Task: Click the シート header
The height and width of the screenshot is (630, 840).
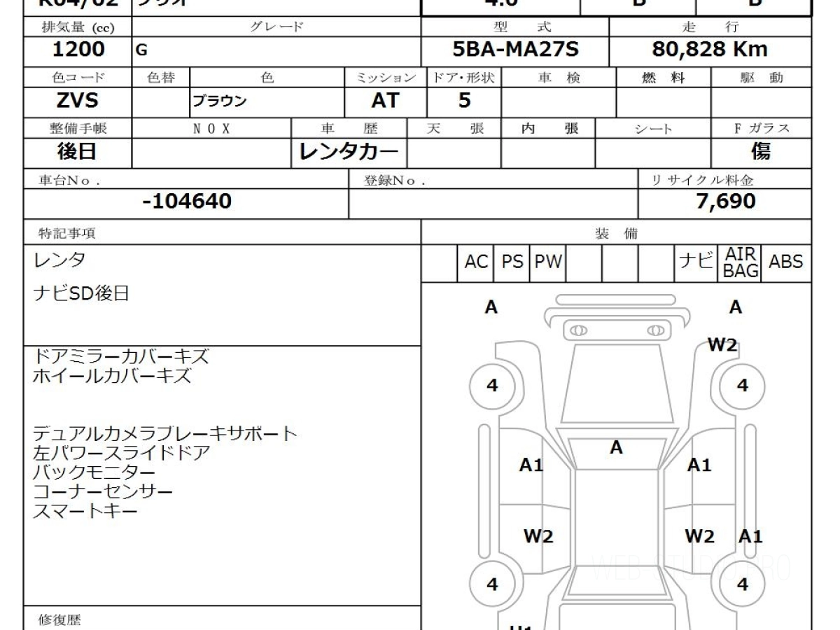Action: click(x=654, y=129)
